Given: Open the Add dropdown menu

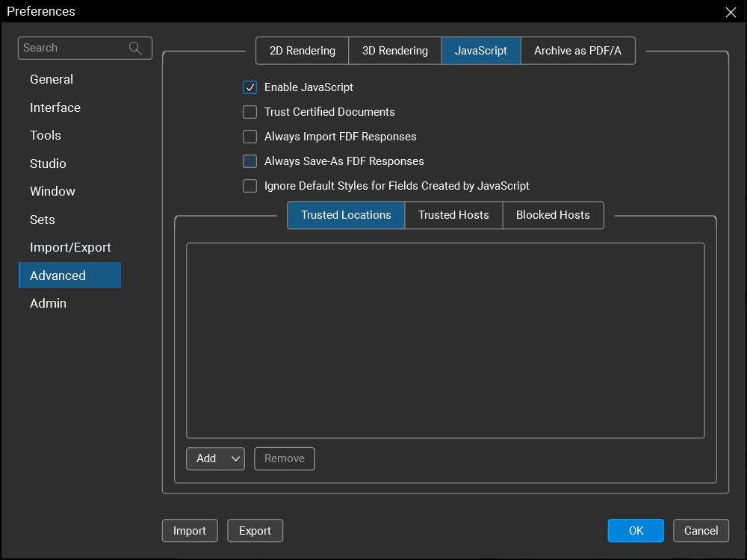Looking at the screenshot, I should coord(215,458).
